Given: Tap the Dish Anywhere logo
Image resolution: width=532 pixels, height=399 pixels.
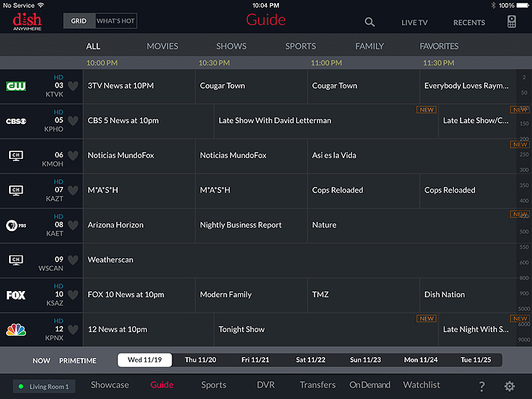Looking at the screenshot, I should [x=27, y=21].
